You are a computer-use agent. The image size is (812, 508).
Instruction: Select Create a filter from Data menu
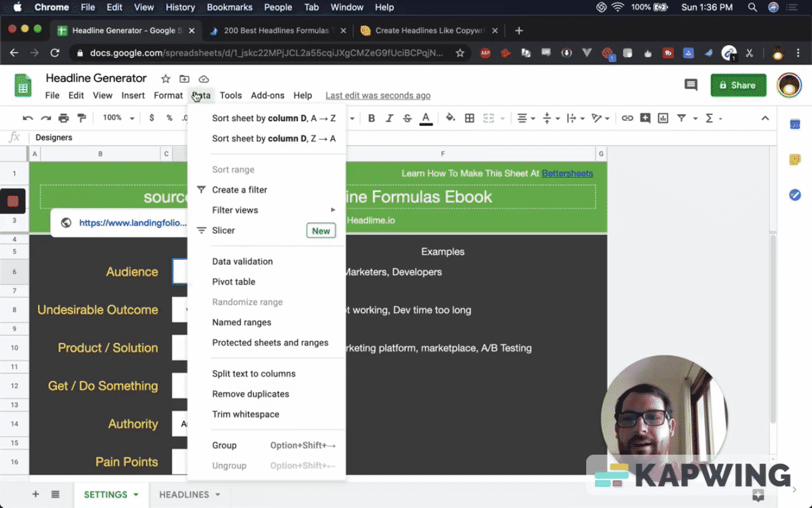click(266, 190)
